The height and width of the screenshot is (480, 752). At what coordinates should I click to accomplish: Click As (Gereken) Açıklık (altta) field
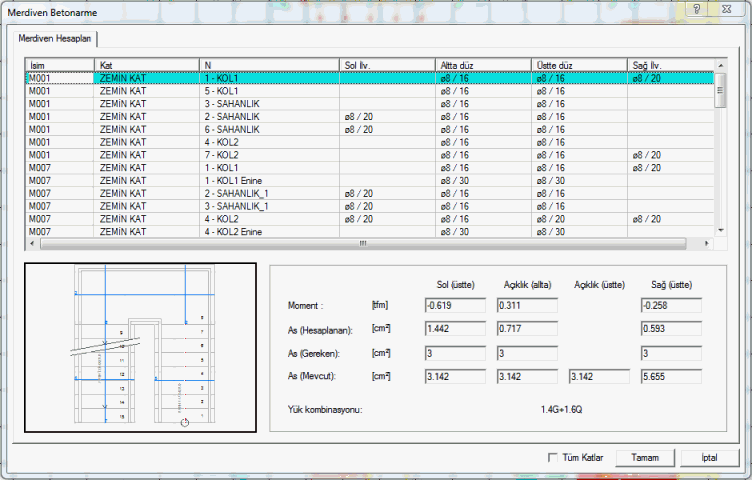pyautogui.click(x=527, y=353)
